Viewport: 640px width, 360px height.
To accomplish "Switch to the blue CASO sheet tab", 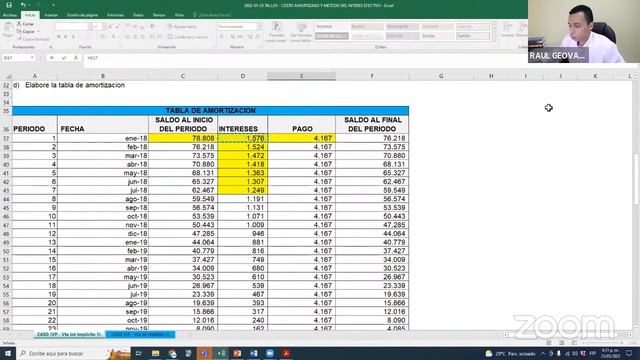I will click(140, 334).
